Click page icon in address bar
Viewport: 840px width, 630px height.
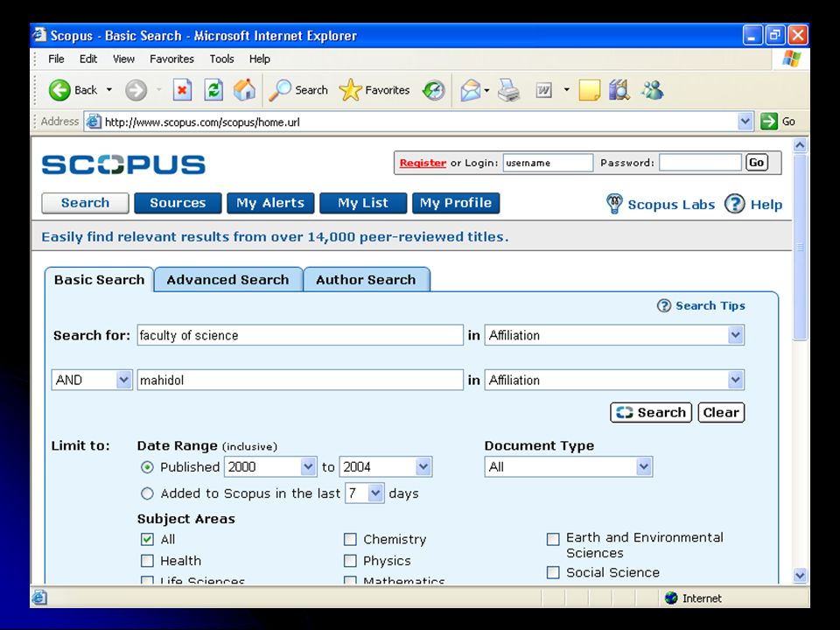coord(94,122)
